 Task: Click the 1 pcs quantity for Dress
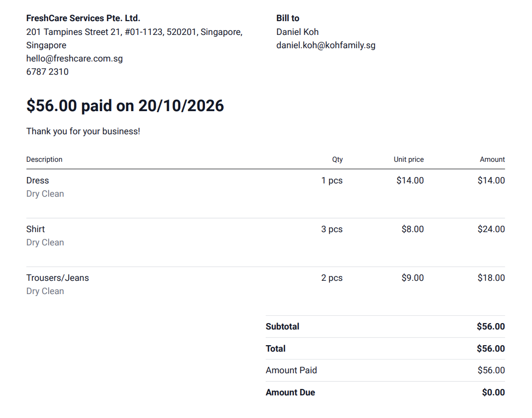coord(332,180)
